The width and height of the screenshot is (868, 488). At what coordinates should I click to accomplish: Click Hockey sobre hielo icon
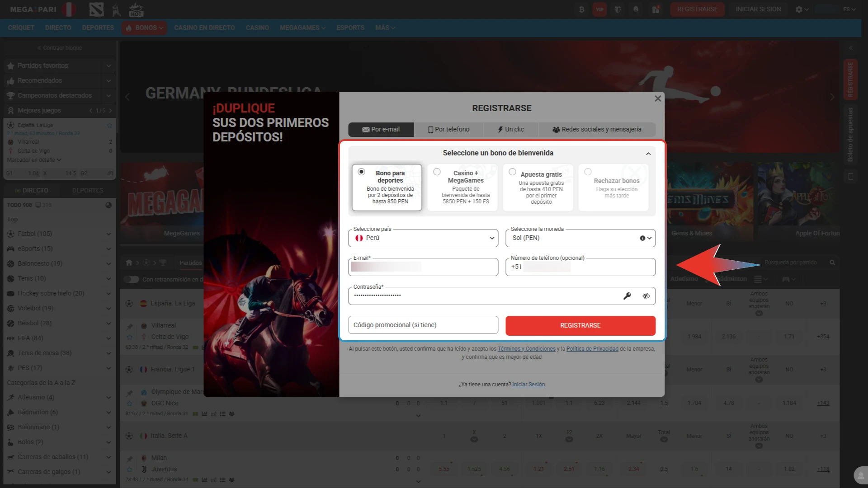click(11, 294)
